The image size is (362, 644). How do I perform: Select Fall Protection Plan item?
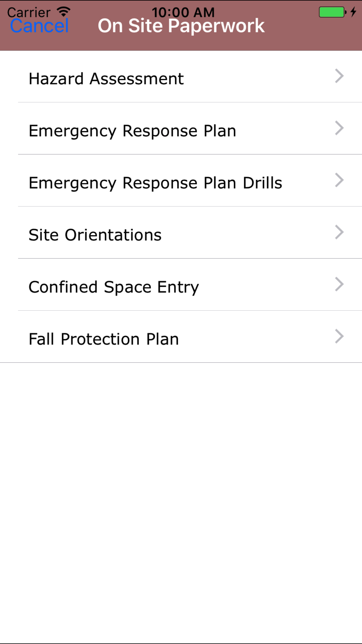(x=104, y=339)
